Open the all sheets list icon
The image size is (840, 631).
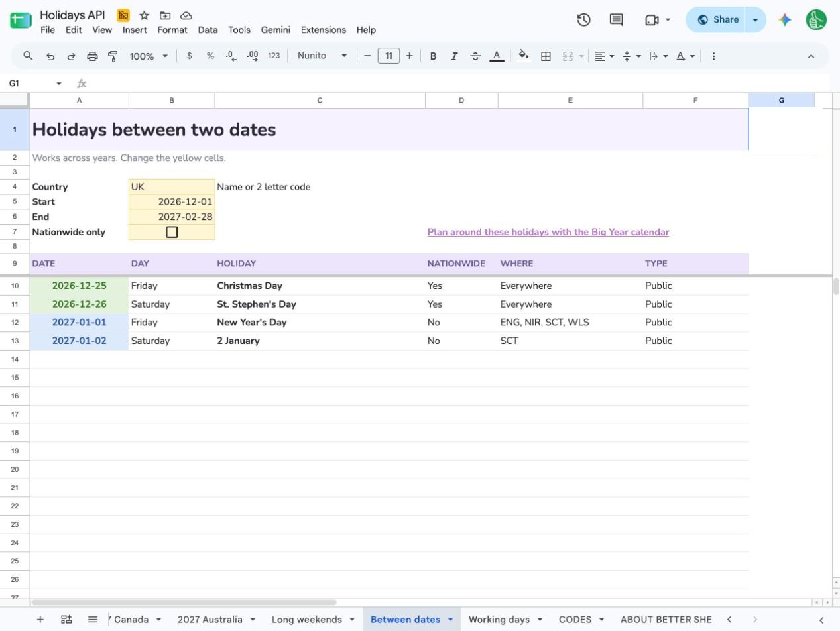tap(93, 620)
